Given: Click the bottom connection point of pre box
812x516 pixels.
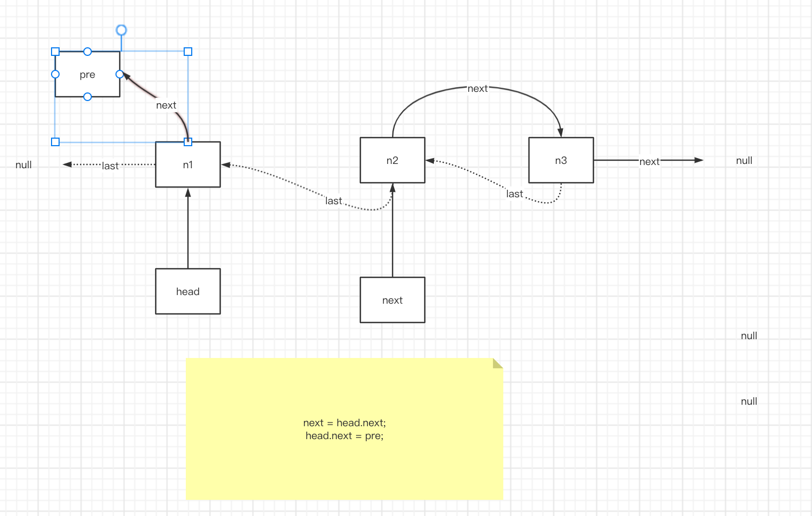Looking at the screenshot, I should tap(88, 97).
